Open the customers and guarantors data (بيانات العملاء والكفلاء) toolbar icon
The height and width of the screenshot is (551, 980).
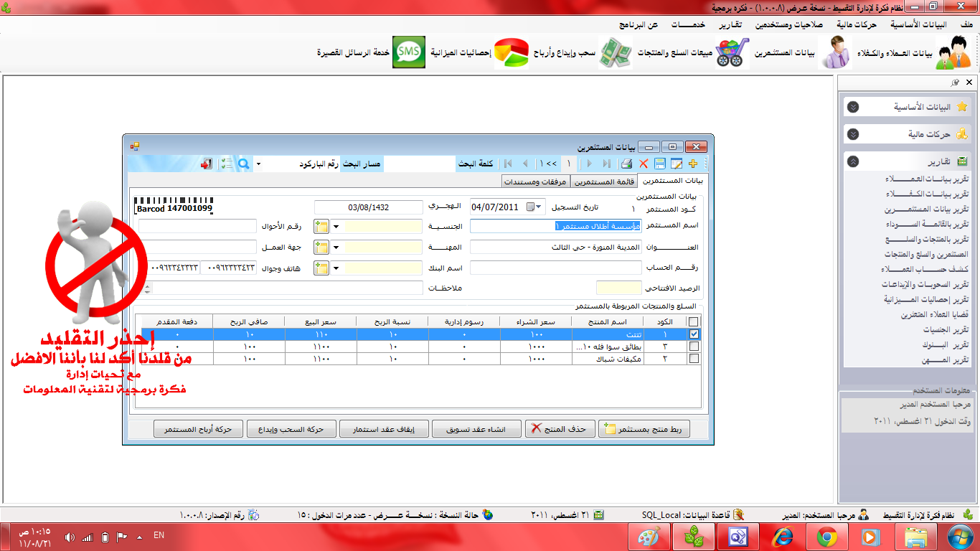click(953, 53)
